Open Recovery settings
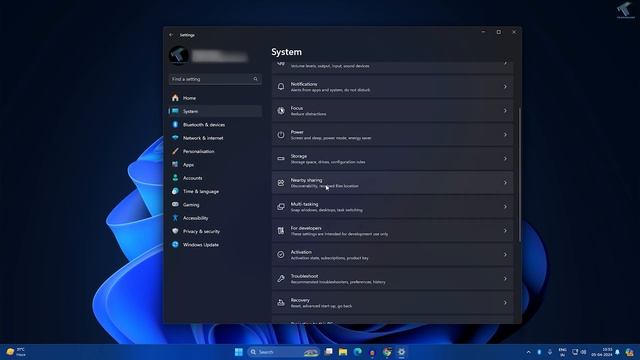Image resolution: width=640 pixels, height=360 pixels. (392, 303)
